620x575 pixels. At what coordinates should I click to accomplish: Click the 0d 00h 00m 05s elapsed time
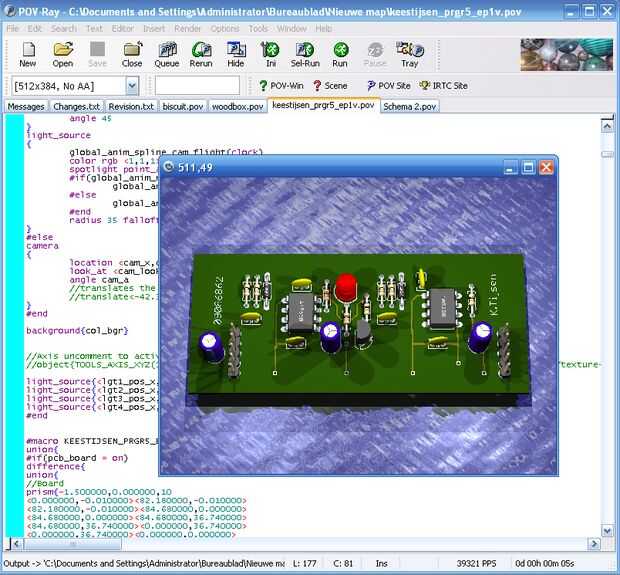coord(544,563)
